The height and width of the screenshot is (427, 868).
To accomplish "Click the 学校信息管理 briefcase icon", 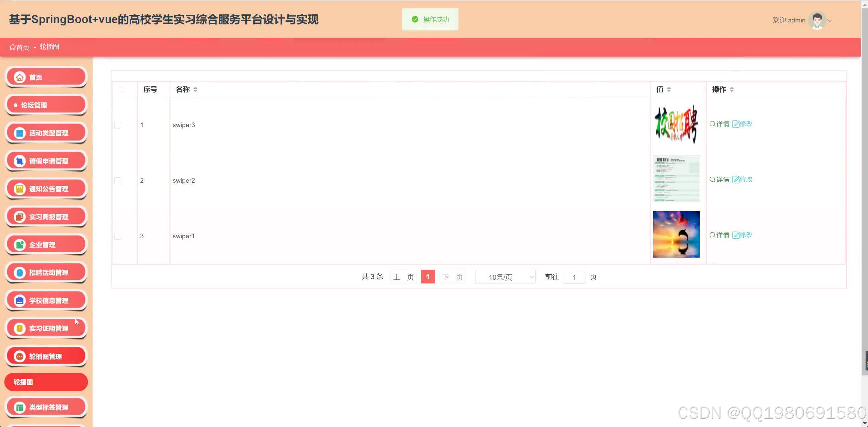I will pos(19,300).
